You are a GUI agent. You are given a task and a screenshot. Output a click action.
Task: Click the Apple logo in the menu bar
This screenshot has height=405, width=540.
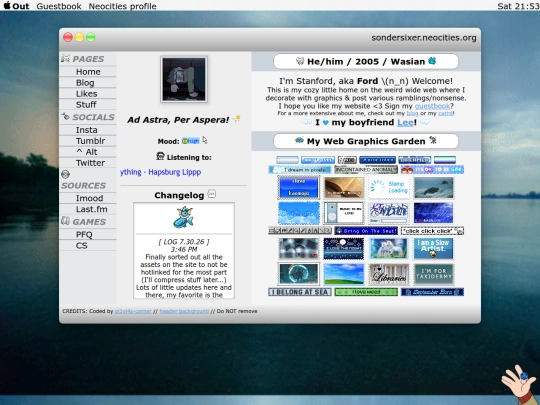(x=7, y=5)
